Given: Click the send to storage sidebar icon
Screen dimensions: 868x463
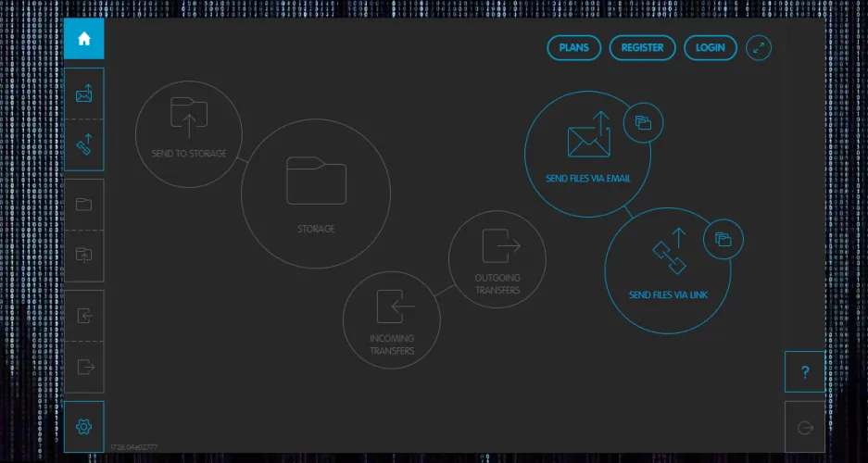Looking at the screenshot, I should 84,256.
